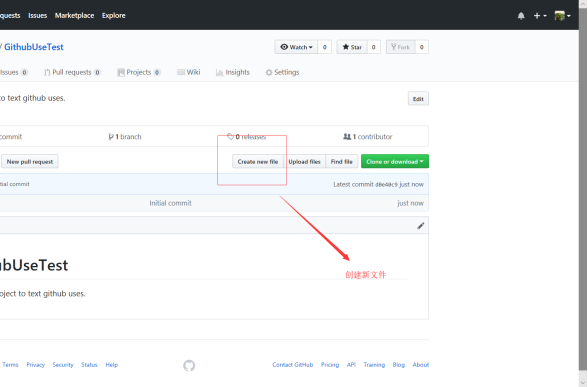This screenshot has height=387, width=588.
Task: Edit README with the pencil icon
Action: (421, 225)
